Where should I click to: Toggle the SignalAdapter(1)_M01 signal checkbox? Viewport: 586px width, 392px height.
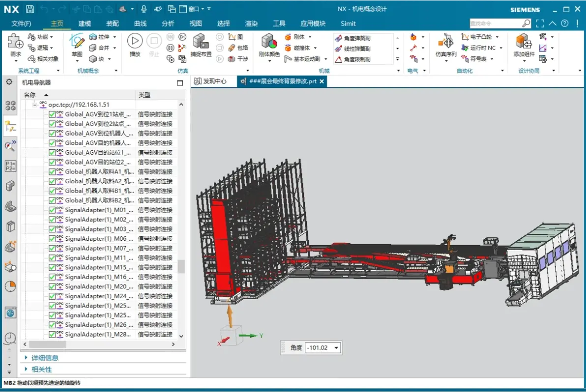[52, 210]
